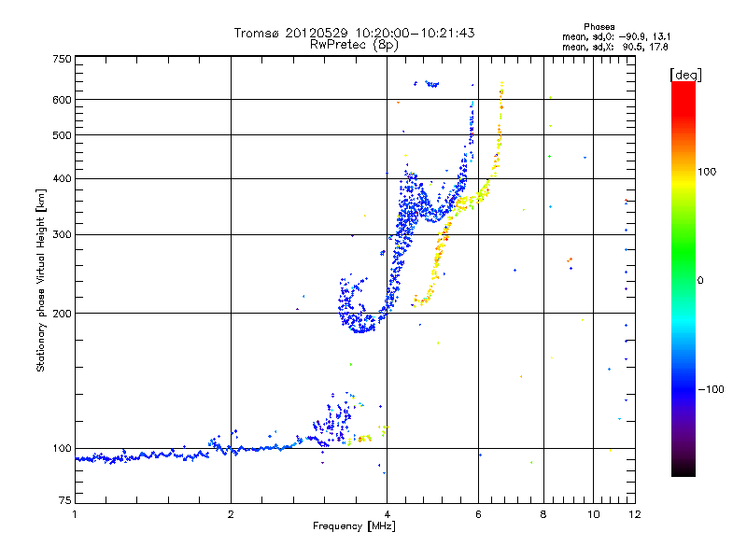The height and width of the screenshot is (560, 747).
Task: Click the 'Frequency [MHz]' x-axis label
Action: point(354,526)
